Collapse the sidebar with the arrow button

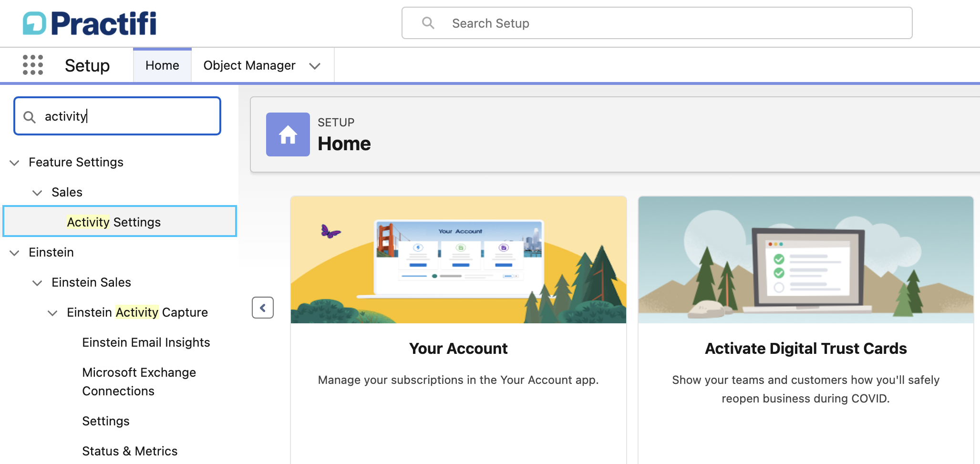point(263,308)
